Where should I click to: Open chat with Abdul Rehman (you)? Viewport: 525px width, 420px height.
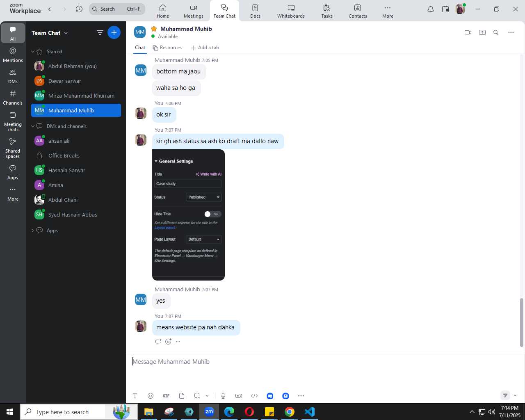click(x=76, y=66)
